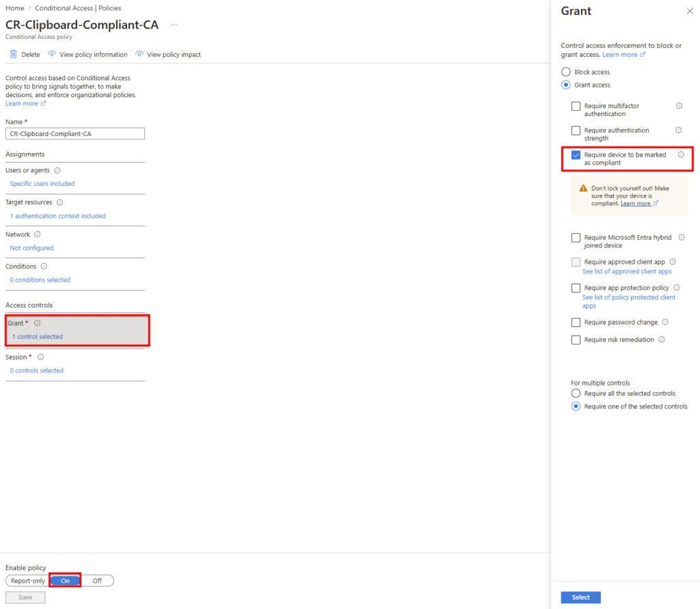Check Require app protection policy
The height and width of the screenshot is (609, 700).
pos(576,288)
